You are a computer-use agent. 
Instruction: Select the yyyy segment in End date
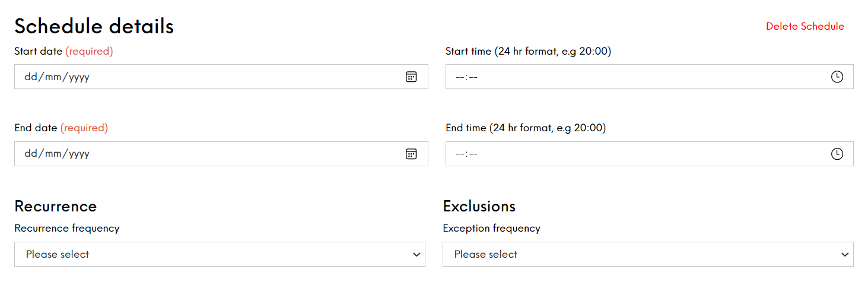point(79,154)
